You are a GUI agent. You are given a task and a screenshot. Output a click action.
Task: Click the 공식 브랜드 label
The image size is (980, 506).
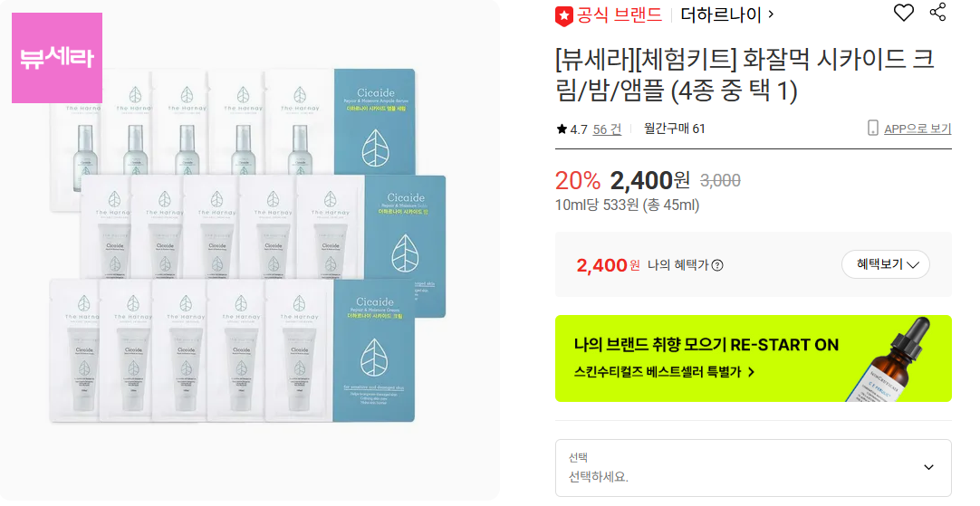click(x=619, y=14)
